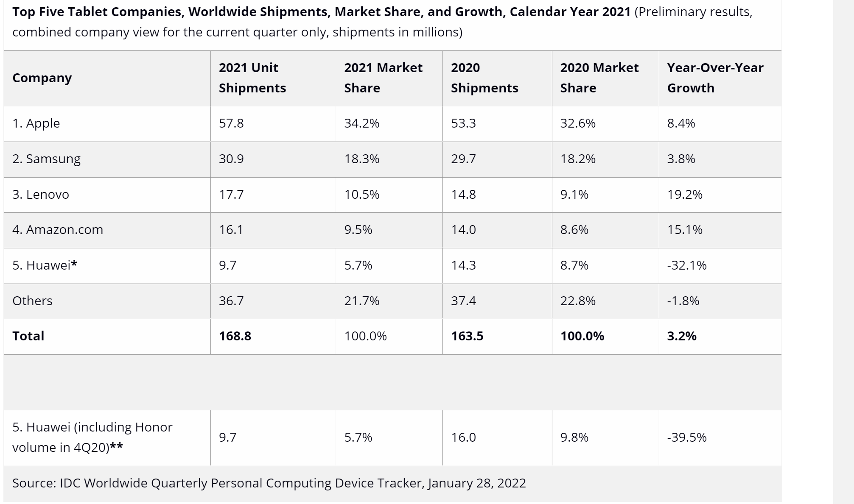The image size is (854, 504).
Task: Select the "3. Lenovo" company cell
Action: (x=41, y=195)
